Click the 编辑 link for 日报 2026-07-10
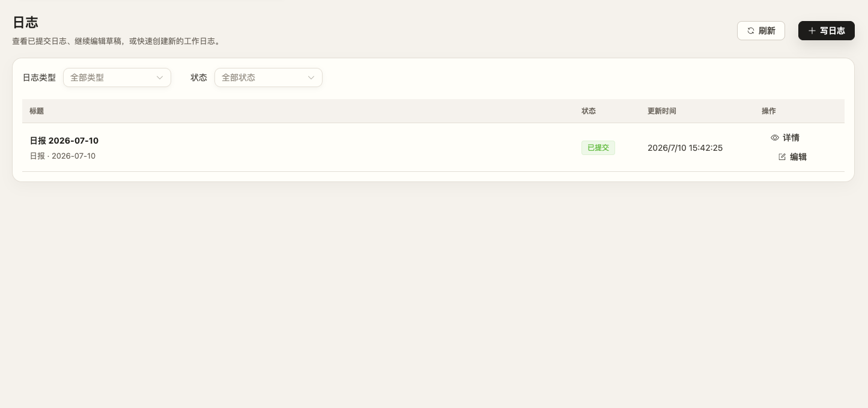 [x=792, y=157]
